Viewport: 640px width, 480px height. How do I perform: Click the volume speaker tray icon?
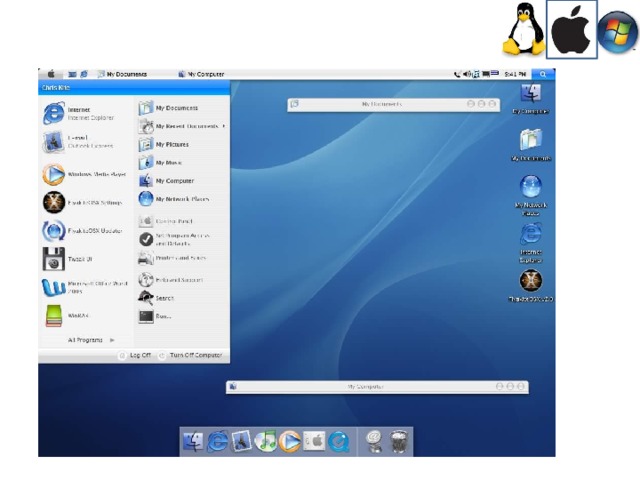tap(467, 74)
